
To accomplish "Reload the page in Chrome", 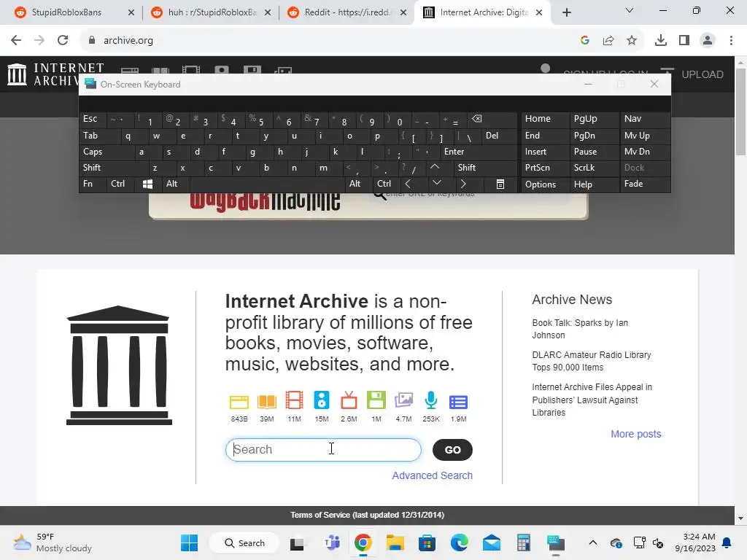I will point(63,41).
